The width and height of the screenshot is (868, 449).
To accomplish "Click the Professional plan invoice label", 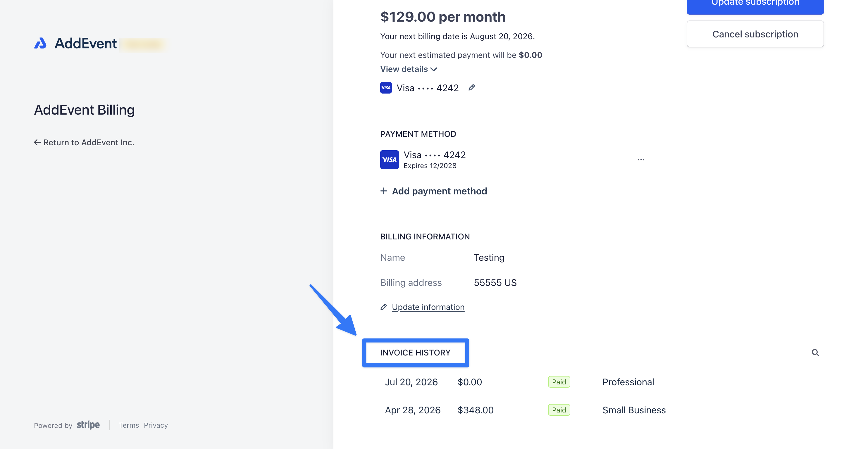I will click(628, 382).
